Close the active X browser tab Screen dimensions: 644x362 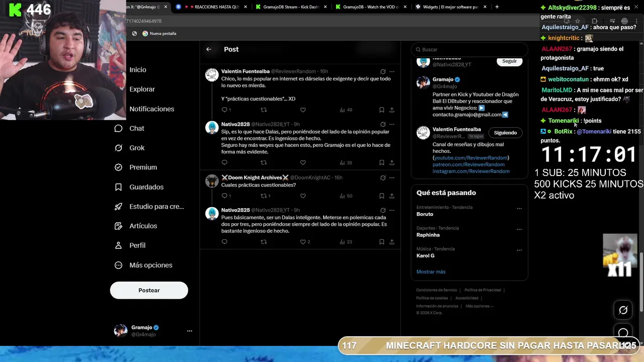166,7
